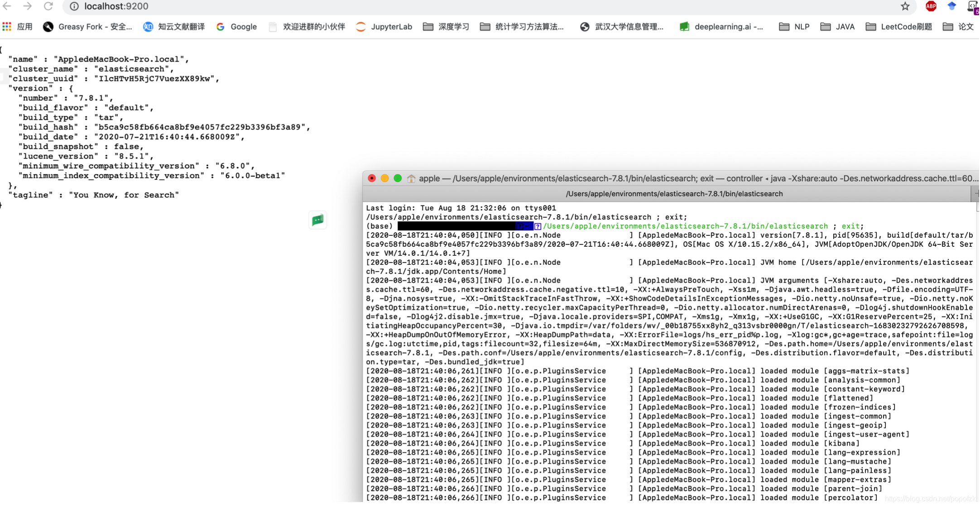Image resolution: width=980 pixels, height=507 pixels.
Task: Click the browser forward arrow
Action: pyautogui.click(x=28, y=6)
